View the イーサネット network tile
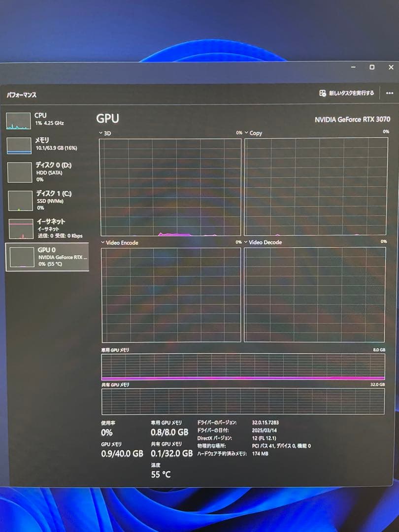This screenshot has height=532, width=399. coord(44,228)
